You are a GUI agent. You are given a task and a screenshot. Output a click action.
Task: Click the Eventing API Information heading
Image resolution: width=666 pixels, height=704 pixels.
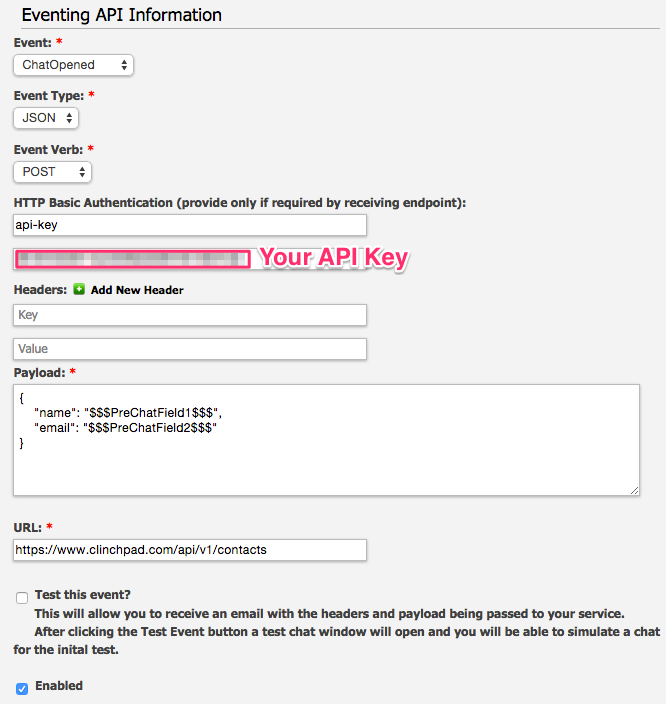[121, 15]
